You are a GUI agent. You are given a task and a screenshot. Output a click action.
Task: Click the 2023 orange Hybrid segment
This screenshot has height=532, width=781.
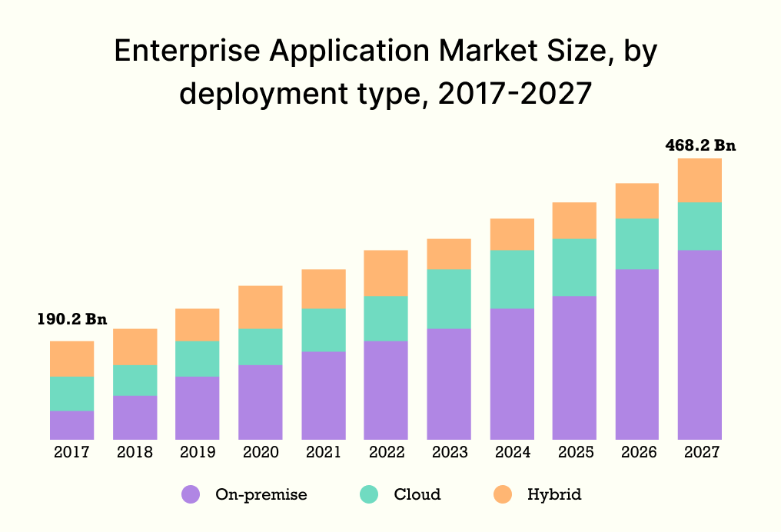click(x=449, y=254)
